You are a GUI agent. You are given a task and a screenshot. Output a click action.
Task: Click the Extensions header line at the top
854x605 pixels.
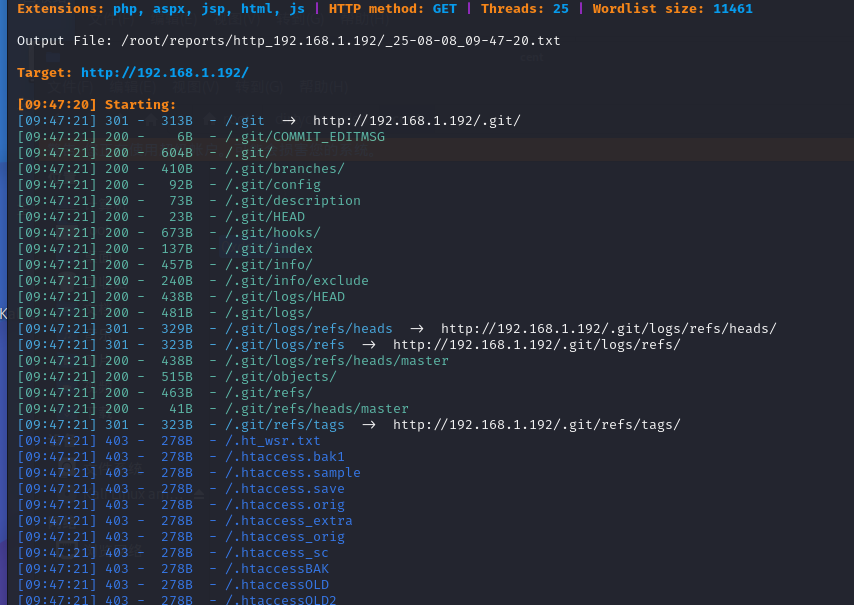tap(300, 8)
